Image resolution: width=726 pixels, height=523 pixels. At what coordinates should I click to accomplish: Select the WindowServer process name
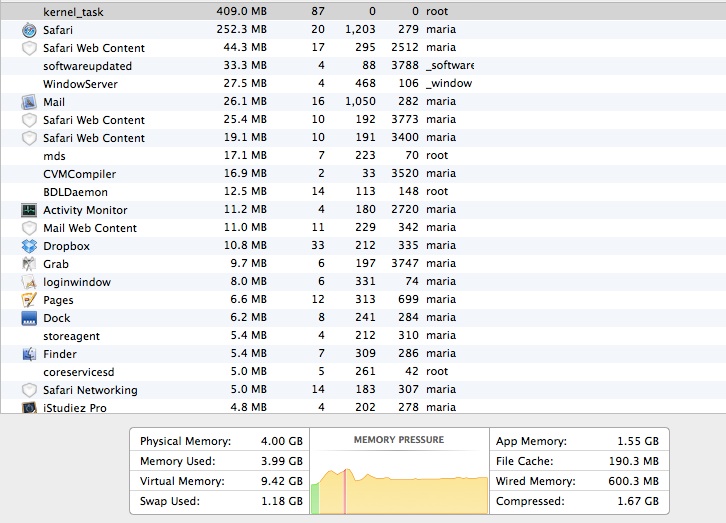click(x=80, y=84)
